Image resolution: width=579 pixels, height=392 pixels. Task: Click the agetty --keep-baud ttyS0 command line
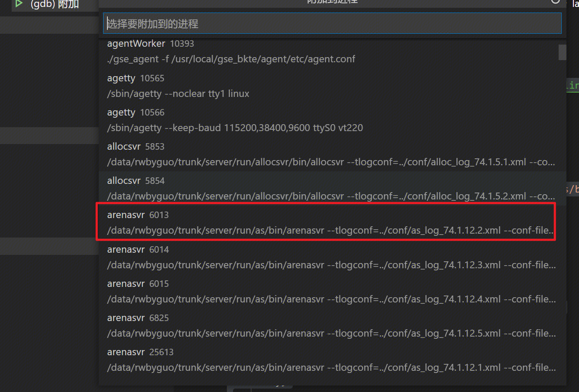(235, 128)
